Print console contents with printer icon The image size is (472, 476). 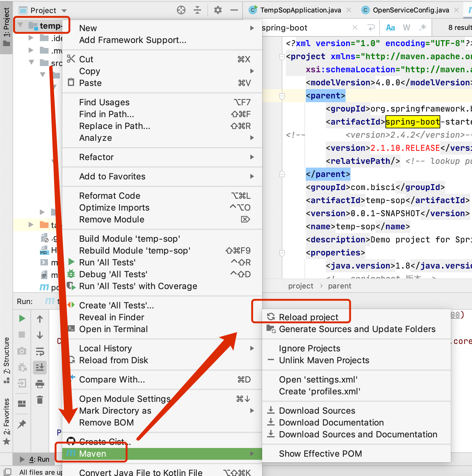[x=40, y=384]
